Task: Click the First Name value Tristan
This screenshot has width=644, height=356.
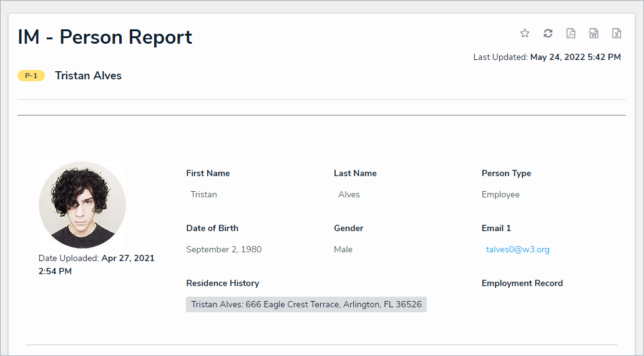Action: click(x=203, y=194)
